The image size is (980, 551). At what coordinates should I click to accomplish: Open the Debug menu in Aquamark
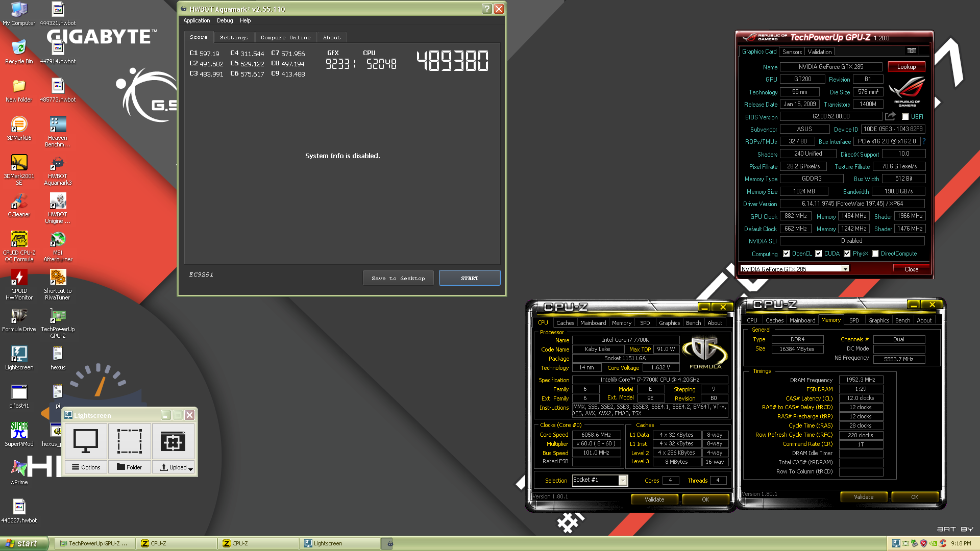225,20
